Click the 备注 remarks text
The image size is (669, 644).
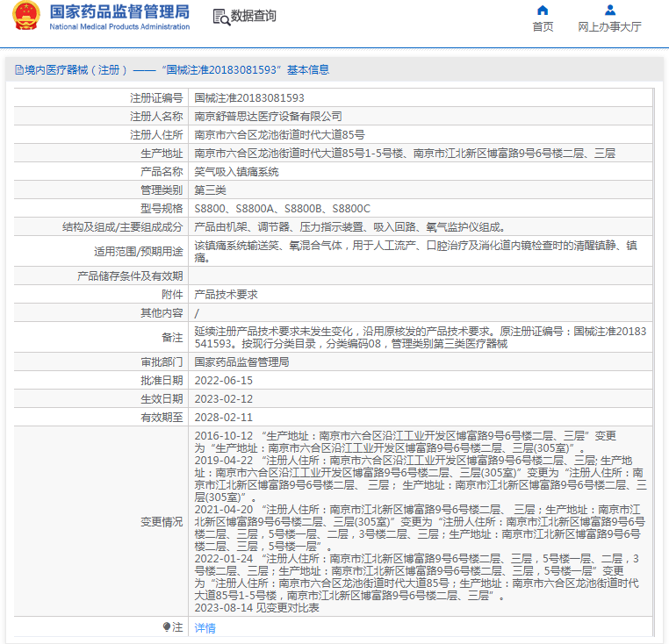tap(421, 337)
